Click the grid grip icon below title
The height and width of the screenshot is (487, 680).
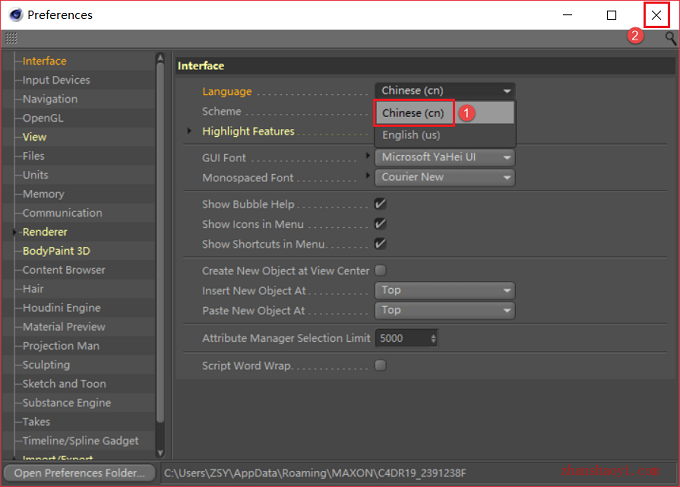(x=11, y=38)
